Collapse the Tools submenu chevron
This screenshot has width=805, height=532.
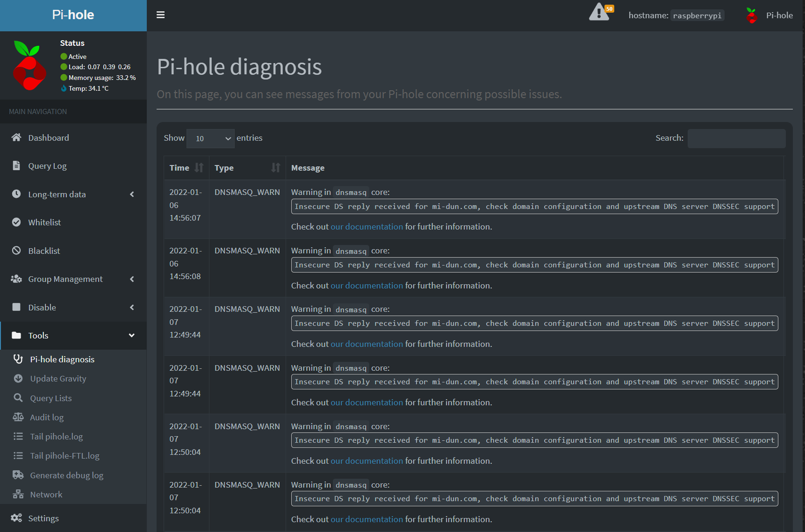[132, 335]
